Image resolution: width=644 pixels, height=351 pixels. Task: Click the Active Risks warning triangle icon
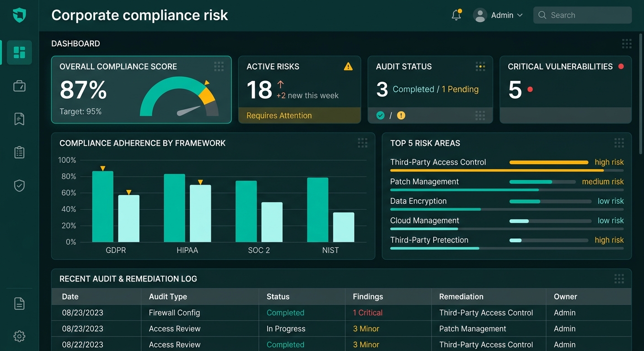point(348,67)
